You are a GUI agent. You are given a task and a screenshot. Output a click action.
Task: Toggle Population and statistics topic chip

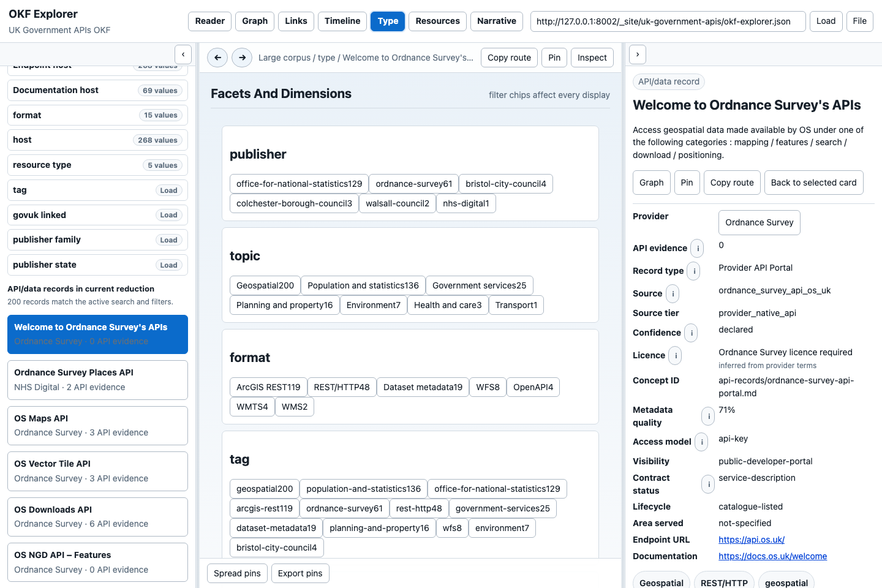(x=363, y=285)
